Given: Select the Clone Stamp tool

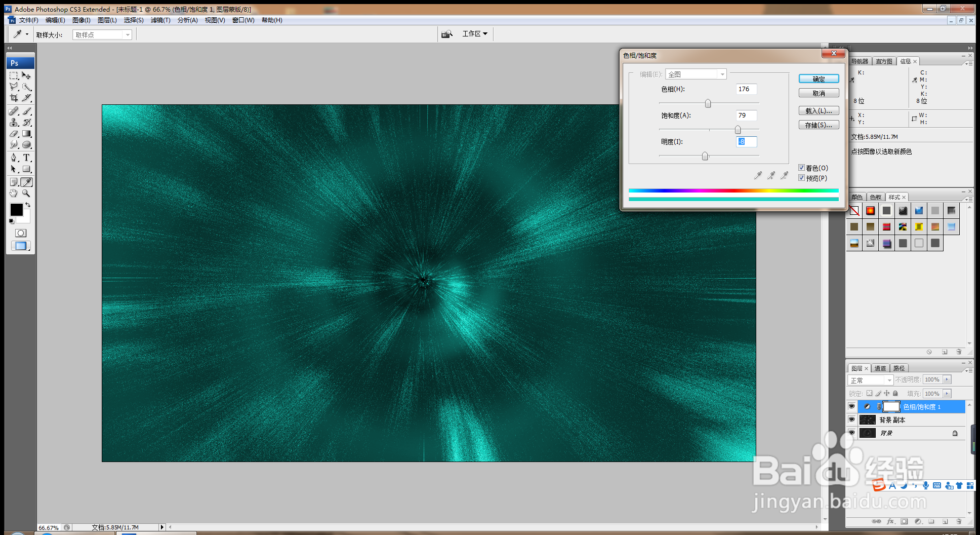Looking at the screenshot, I should tap(14, 122).
